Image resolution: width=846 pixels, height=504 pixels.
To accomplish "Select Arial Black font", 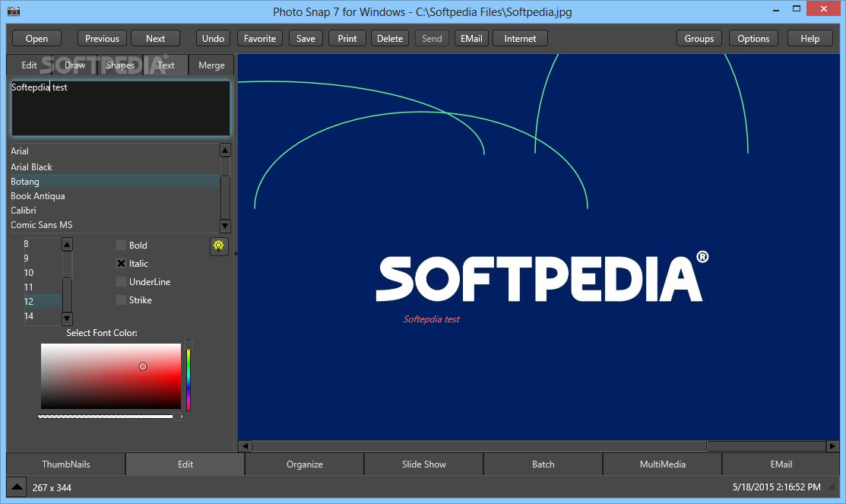I will pos(115,166).
